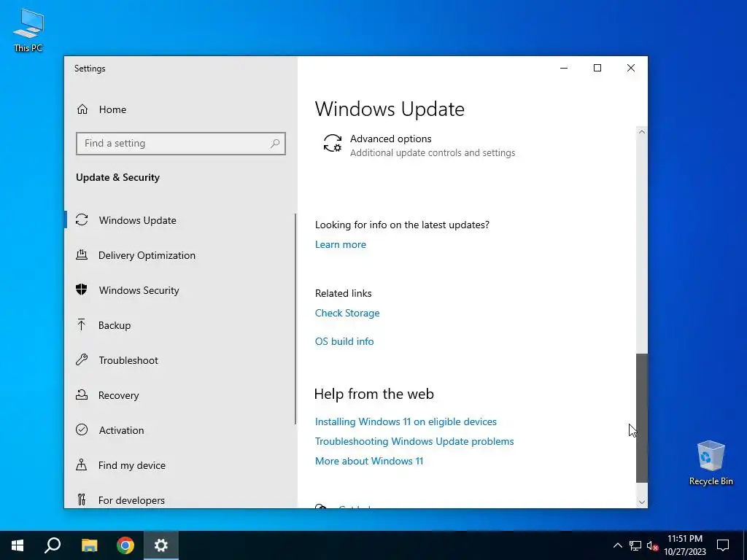Screen dimensions: 747x560
Task: Click the Find my device person icon
Action: point(82,464)
